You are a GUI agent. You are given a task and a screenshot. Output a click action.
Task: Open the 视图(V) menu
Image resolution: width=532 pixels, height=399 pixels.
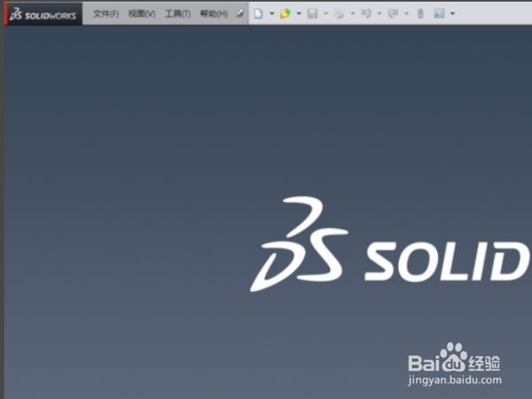(142, 13)
